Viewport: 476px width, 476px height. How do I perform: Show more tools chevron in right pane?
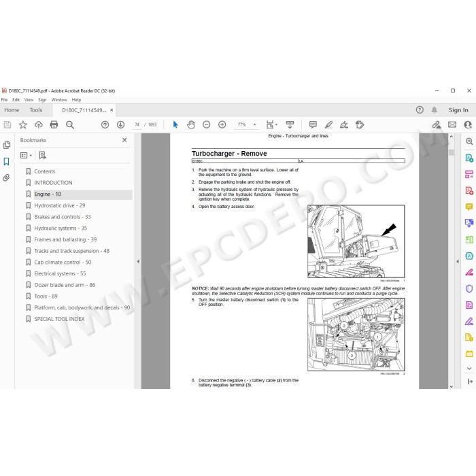coord(469,369)
